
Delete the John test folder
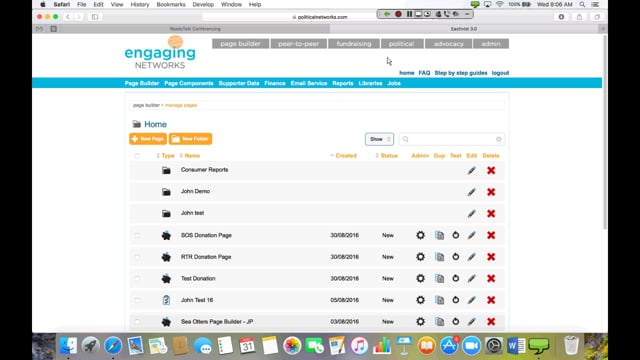click(491, 213)
